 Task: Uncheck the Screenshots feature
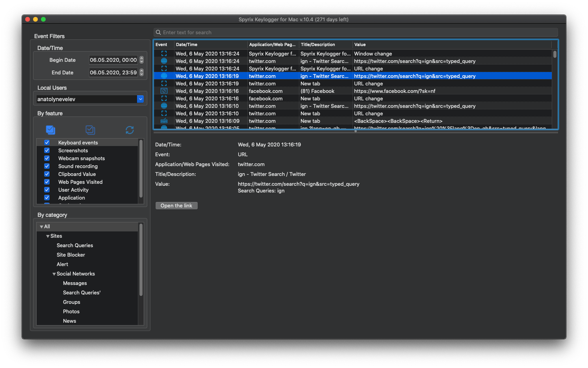click(47, 150)
